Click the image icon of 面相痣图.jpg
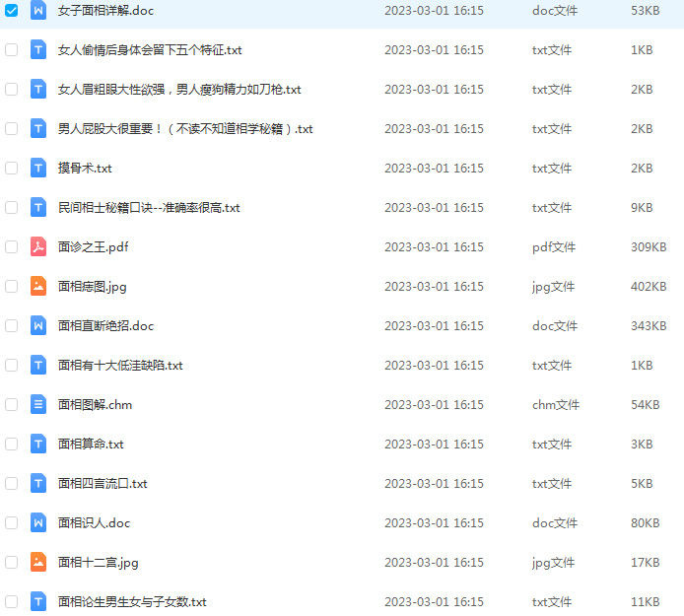The image size is (684, 616). [38, 286]
